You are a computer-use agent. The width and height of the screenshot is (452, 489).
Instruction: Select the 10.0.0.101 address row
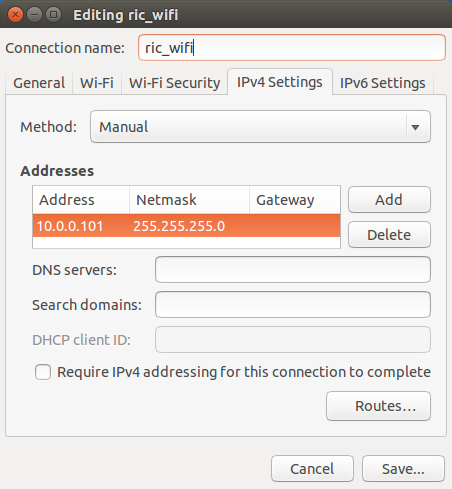186,226
